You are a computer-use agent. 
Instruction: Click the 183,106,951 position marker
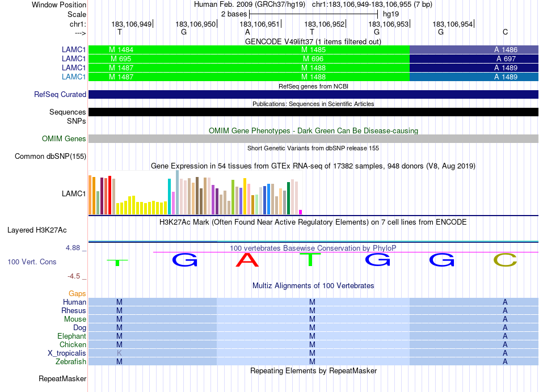point(260,24)
